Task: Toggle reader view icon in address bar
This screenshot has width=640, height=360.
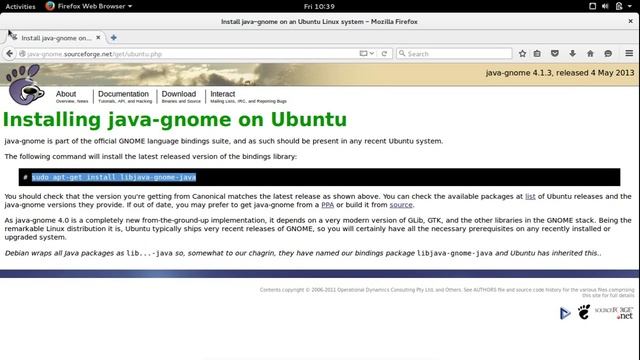Action: (363, 53)
